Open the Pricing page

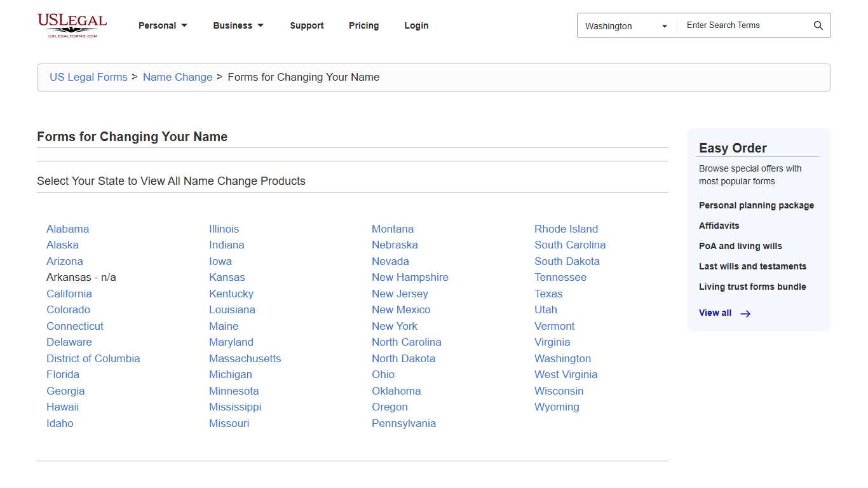(x=363, y=25)
